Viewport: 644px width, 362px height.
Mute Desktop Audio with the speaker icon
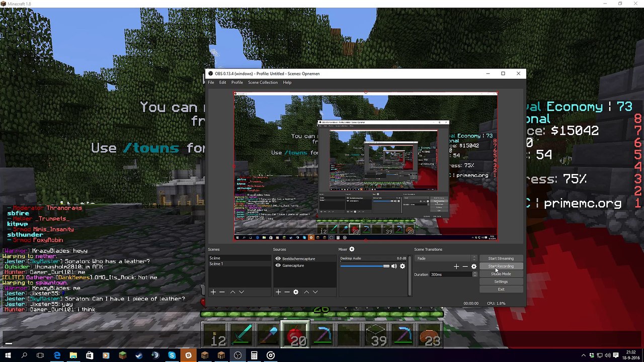pos(394,266)
